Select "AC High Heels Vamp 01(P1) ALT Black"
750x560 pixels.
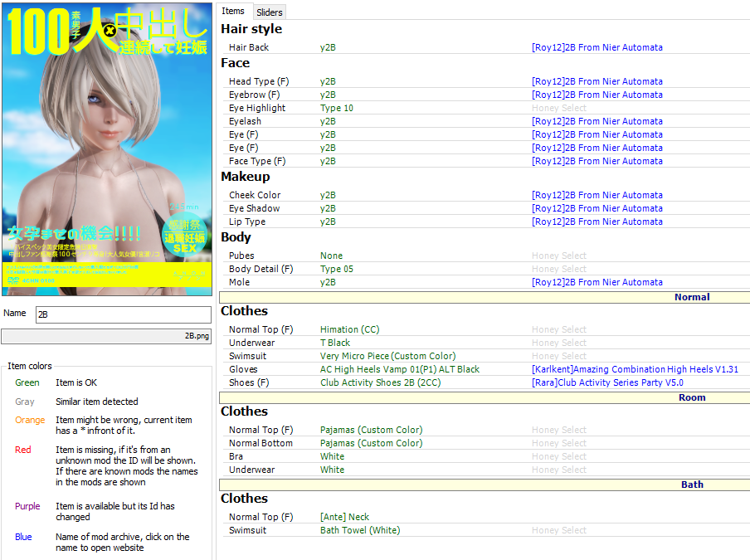400,369
